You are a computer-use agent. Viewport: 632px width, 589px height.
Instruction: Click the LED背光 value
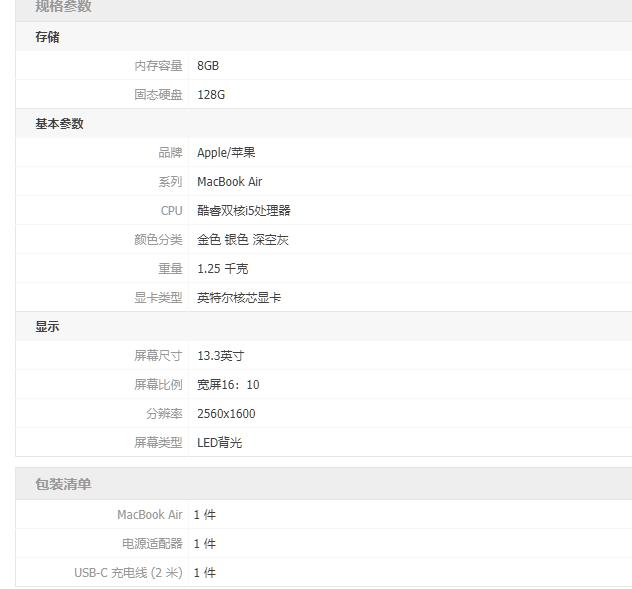pyautogui.click(x=219, y=443)
